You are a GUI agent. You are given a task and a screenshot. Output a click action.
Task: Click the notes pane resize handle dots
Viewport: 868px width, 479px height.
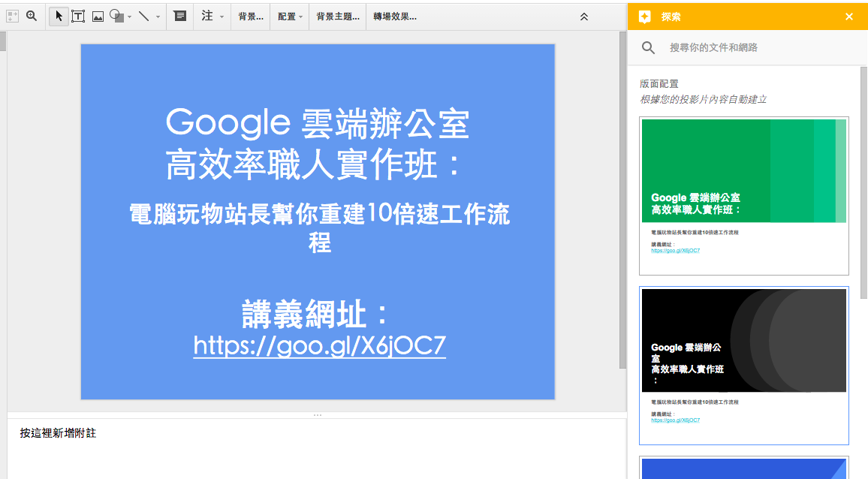pyautogui.click(x=317, y=414)
